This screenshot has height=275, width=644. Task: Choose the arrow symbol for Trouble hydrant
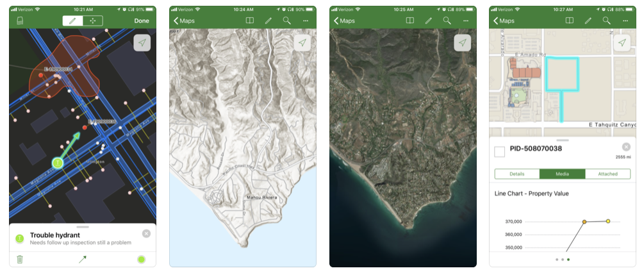83,260
